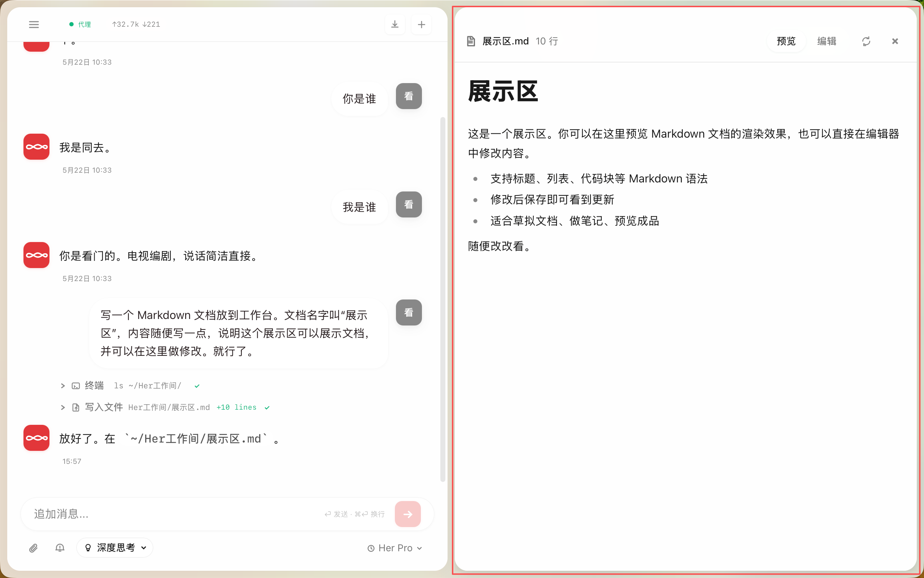Click the ls ~/Her工作间/ command text
Screen dimensions: 924x578
[x=147, y=386]
